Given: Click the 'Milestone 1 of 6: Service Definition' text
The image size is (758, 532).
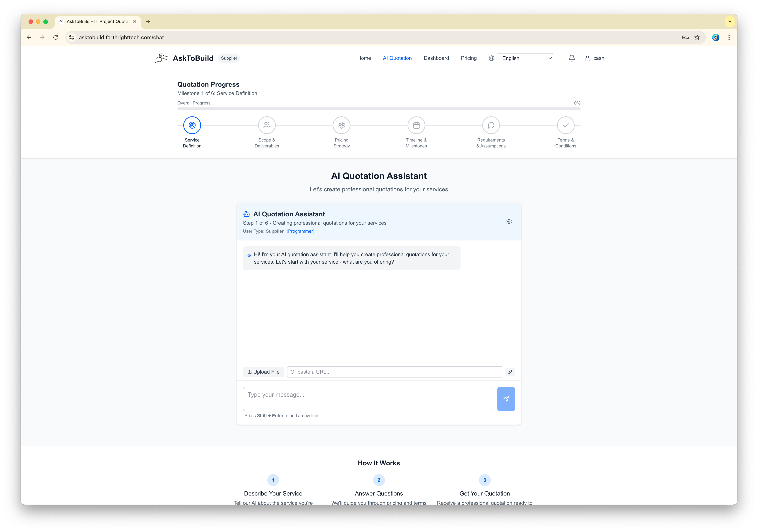Looking at the screenshot, I should tap(217, 93).
